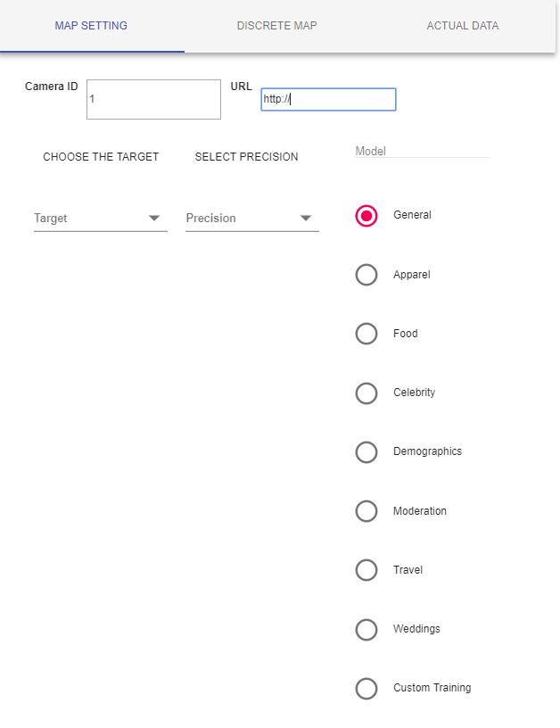Switch to the Discrete Map tab
The height and width of the screenshot is (728, 560).
[277, 26]
